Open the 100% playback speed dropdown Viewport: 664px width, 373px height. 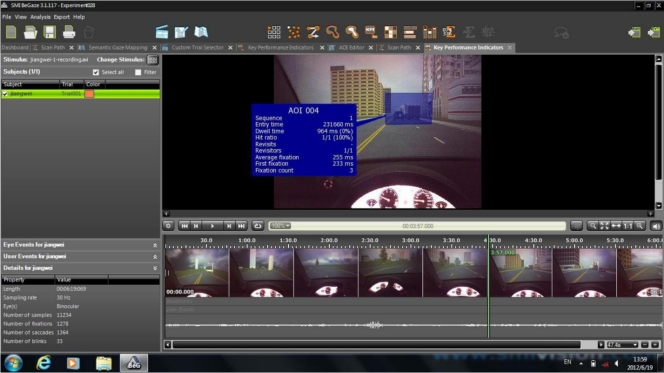click(280, 226)
